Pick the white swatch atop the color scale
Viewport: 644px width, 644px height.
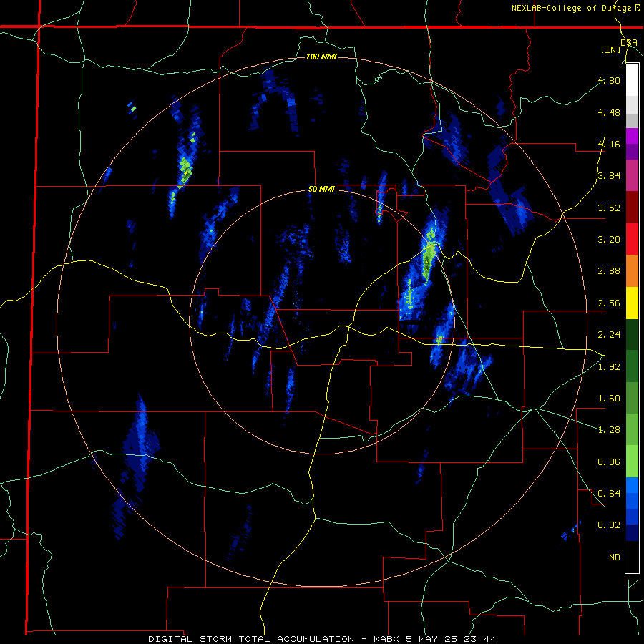tap(632, 80)
